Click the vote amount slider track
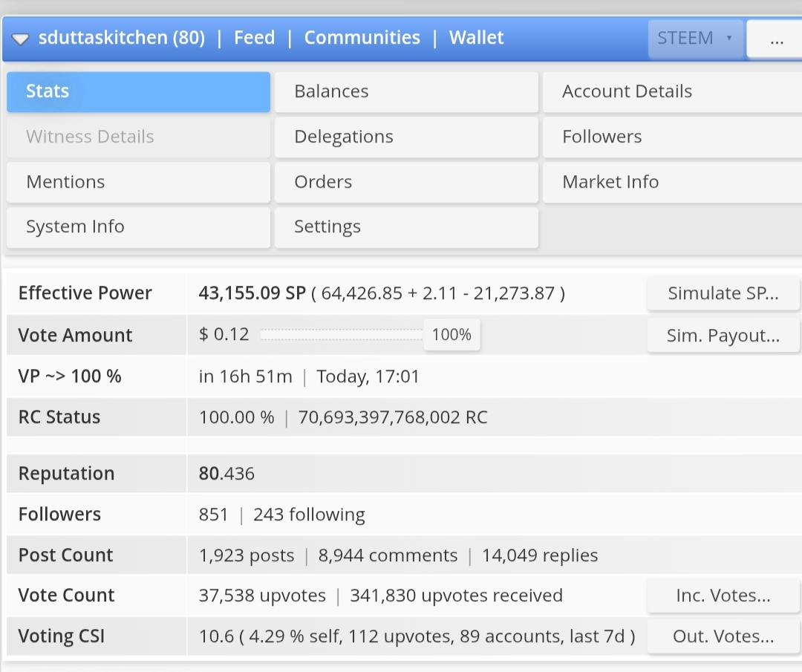The image size is (802, 672). (342, 334)
